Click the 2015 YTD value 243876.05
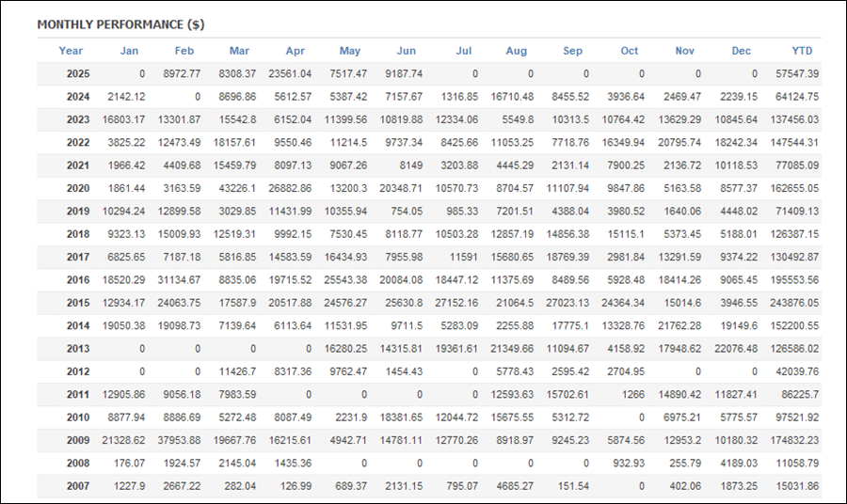847x504 pixels. [794, 303]
